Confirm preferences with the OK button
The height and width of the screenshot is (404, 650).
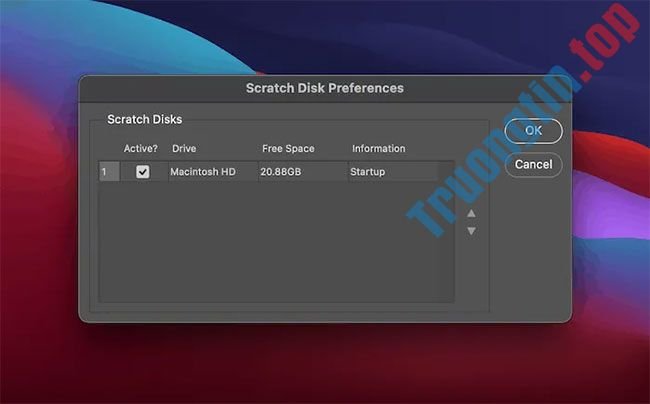point(533,130)
